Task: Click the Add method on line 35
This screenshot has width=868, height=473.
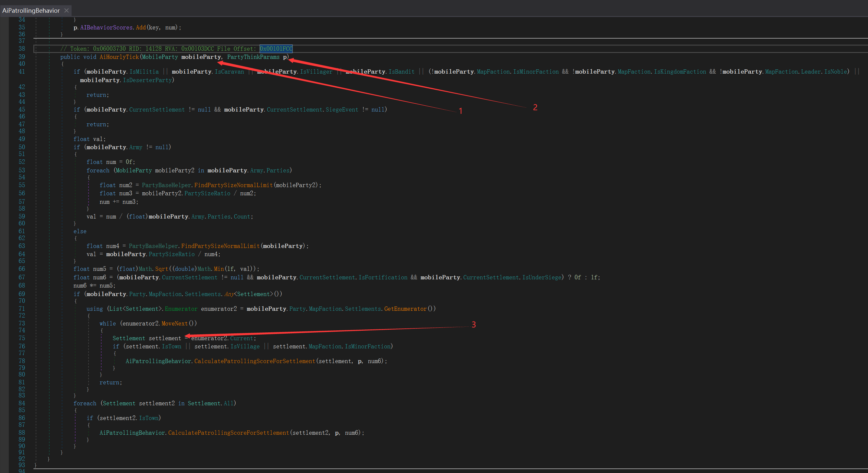Action: [141, 28]
